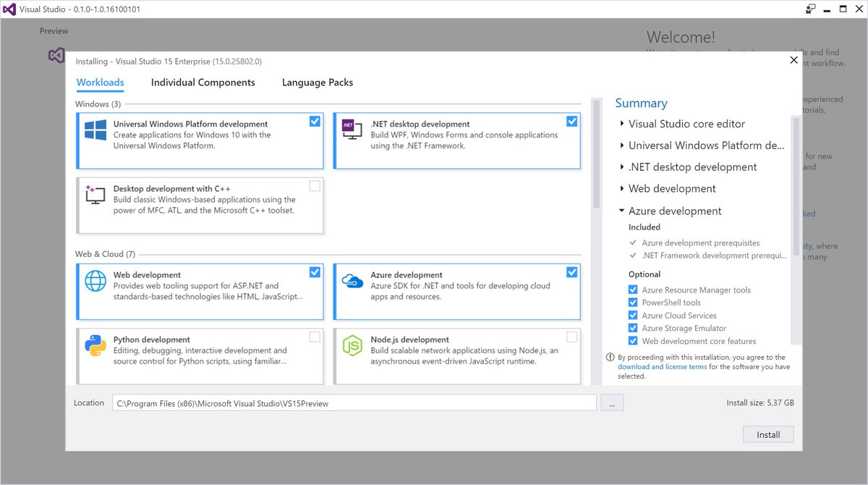
Task: Check Desktop development with C++ workload
Action: [315, 186]
